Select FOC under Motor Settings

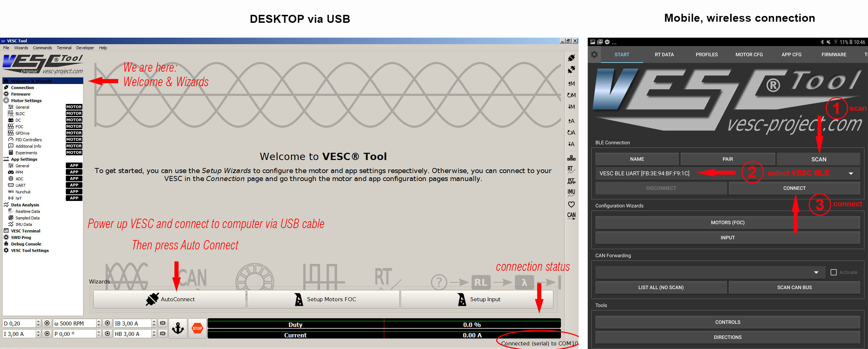tap(20, 127)
